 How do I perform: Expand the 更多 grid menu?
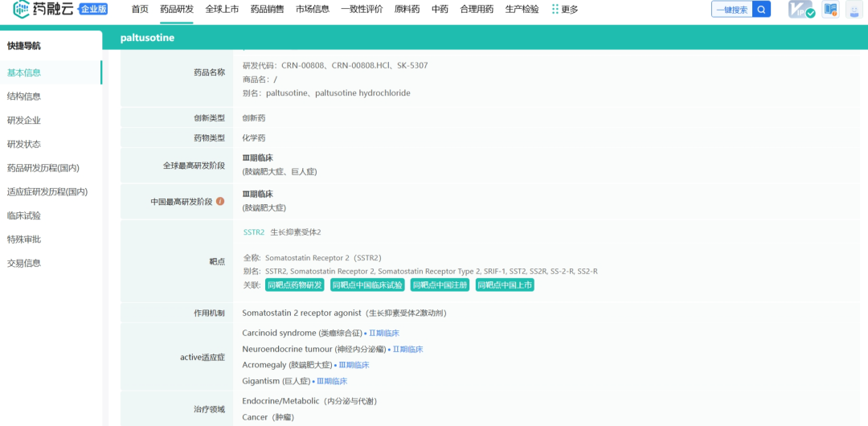click(x=565, y=10)
